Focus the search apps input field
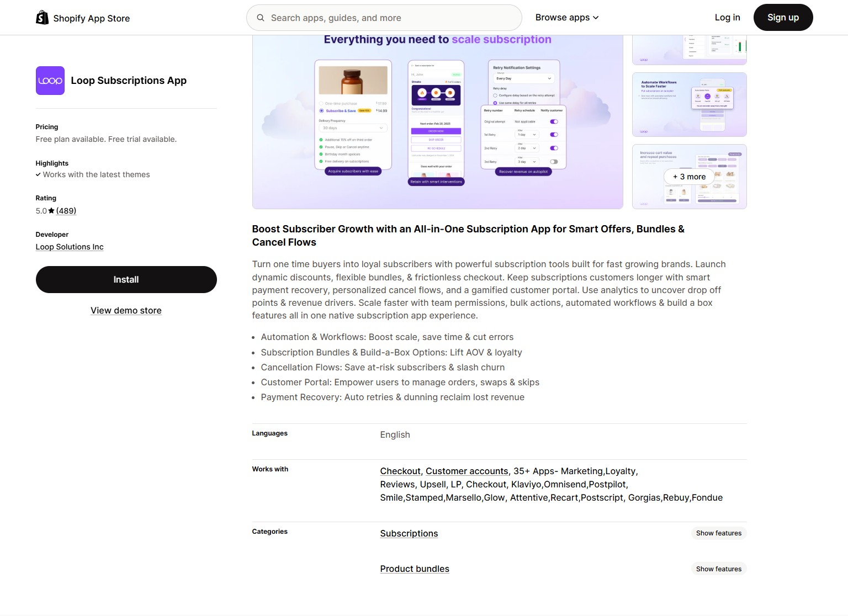848x616 pixels. tap(391, 18)
